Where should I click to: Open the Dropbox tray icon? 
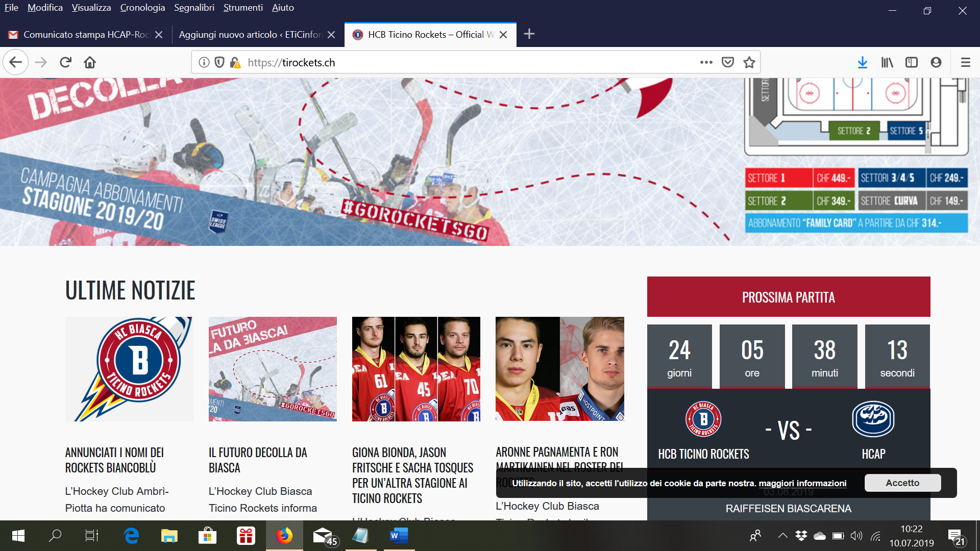click(x=801, y=536)
